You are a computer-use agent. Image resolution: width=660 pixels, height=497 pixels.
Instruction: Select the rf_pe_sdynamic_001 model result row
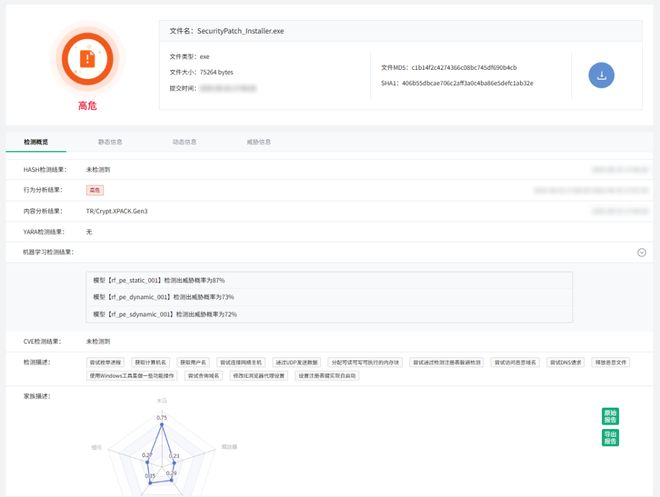click(164, 314)
